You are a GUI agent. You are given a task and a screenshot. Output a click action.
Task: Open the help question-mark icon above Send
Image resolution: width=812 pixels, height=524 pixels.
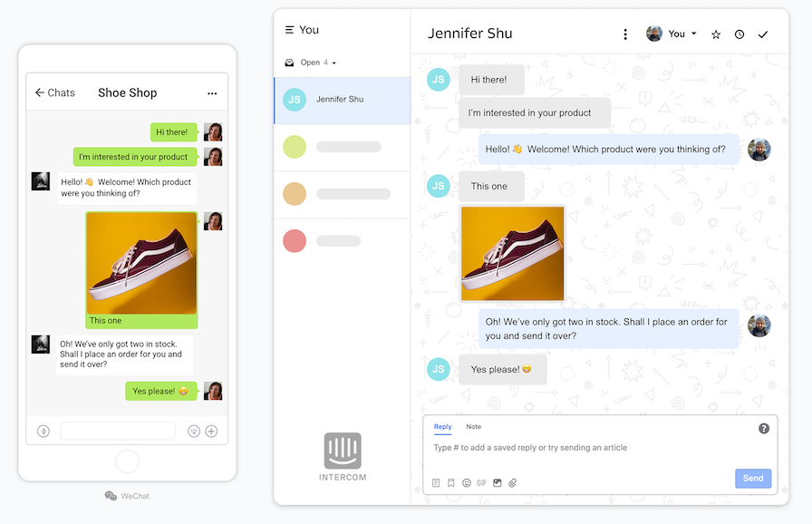click(x=764, y=427)
